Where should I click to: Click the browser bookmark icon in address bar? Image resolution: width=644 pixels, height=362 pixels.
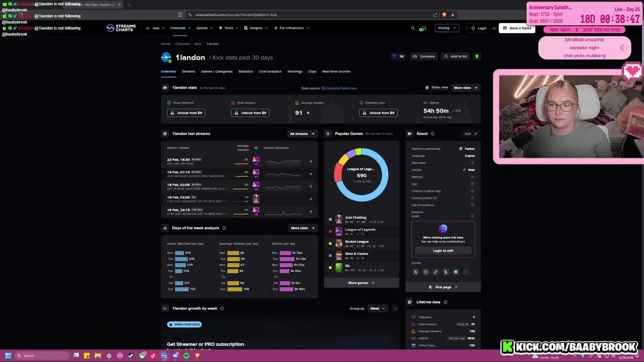tap(180, 15)
